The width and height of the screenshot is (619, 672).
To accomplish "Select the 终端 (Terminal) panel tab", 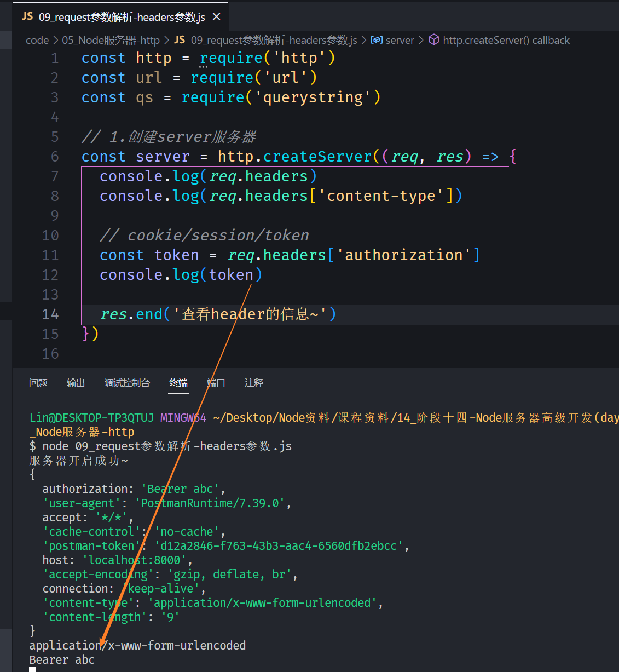I will [x=178, y=383].
